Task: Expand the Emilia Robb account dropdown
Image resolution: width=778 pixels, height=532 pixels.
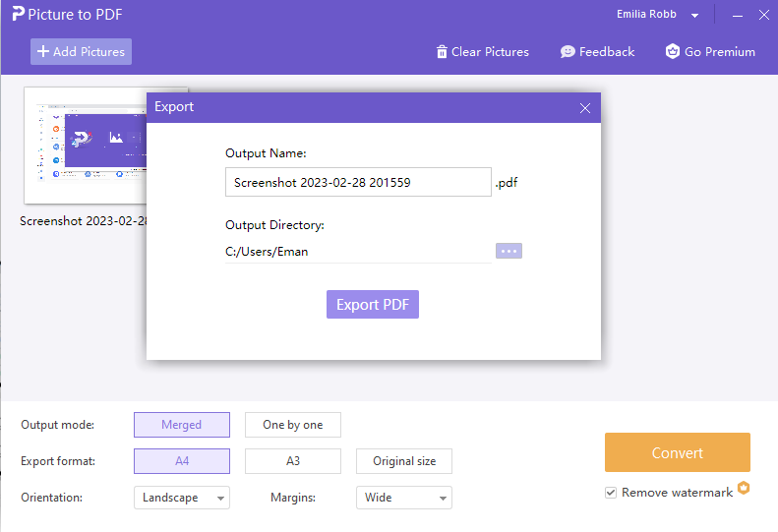Action: (x=694, y=16)
